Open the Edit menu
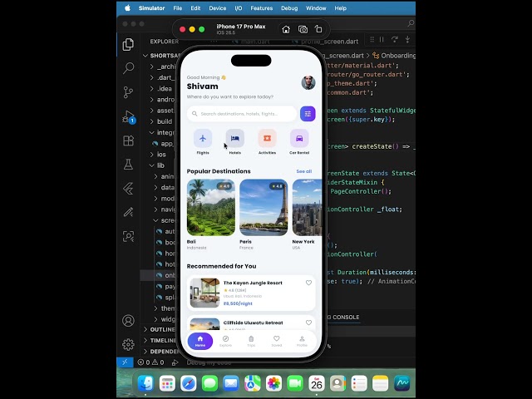The height and width of the screenshot is (399, 532). pyautogui.click(x=195, y=8)
